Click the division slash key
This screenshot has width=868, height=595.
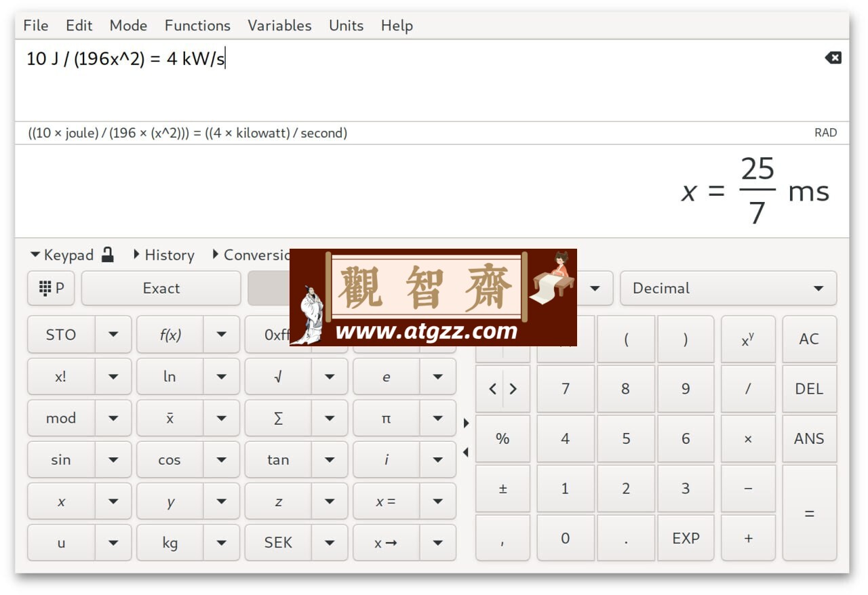coord(748,389)
